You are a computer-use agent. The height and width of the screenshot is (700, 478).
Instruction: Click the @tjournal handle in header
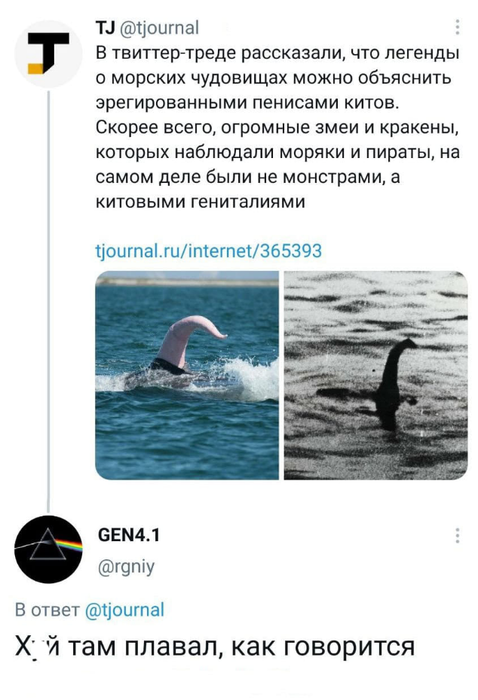tap(159, 28)
